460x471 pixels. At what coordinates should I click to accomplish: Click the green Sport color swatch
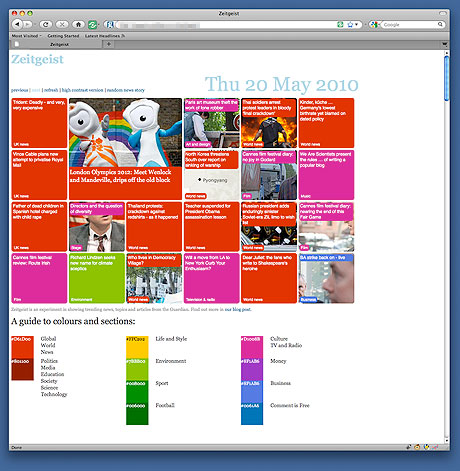(x=137, y=391)
